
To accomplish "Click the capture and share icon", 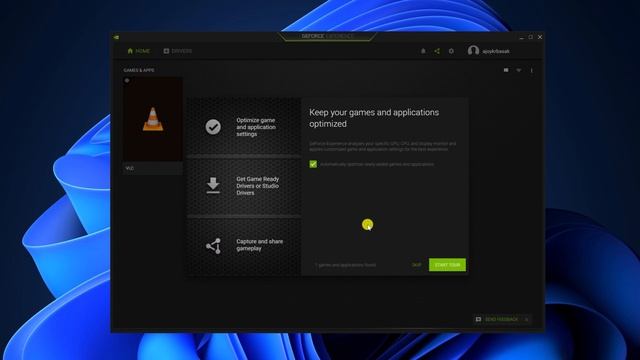I will click(x=213, y=246).
